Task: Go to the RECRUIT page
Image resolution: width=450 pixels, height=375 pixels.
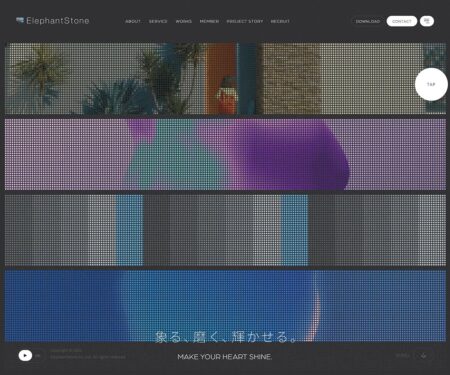Action: (280, 21)
